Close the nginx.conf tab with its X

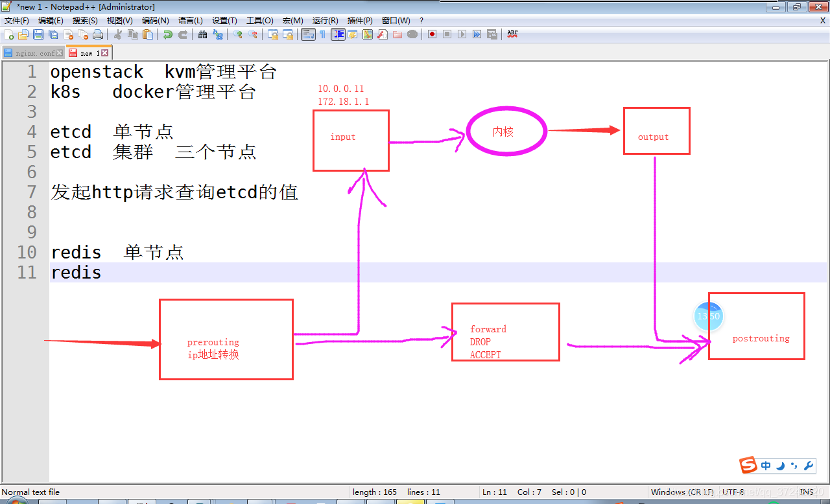pyautogui.click(x=60, y=53)
